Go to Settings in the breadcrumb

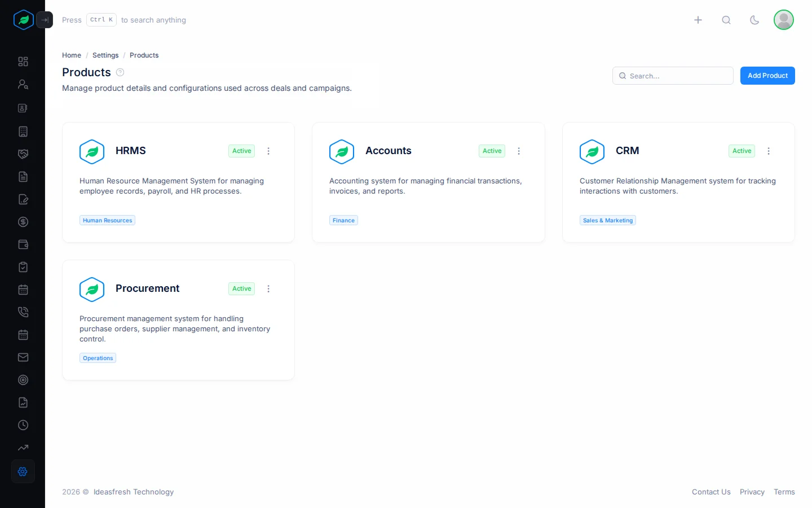point(105,55)
